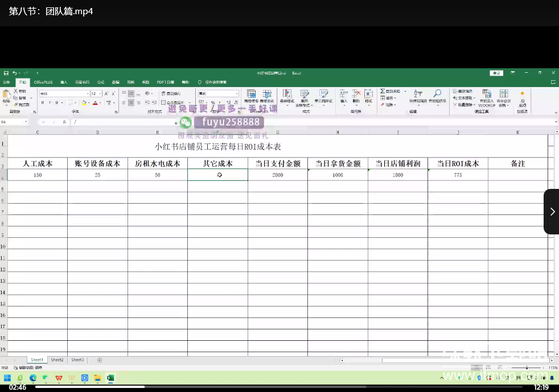This screenshot has width=559, height=392.
Task: Click the AutoSum sigma icon
Action: click(x=383, y=91)
